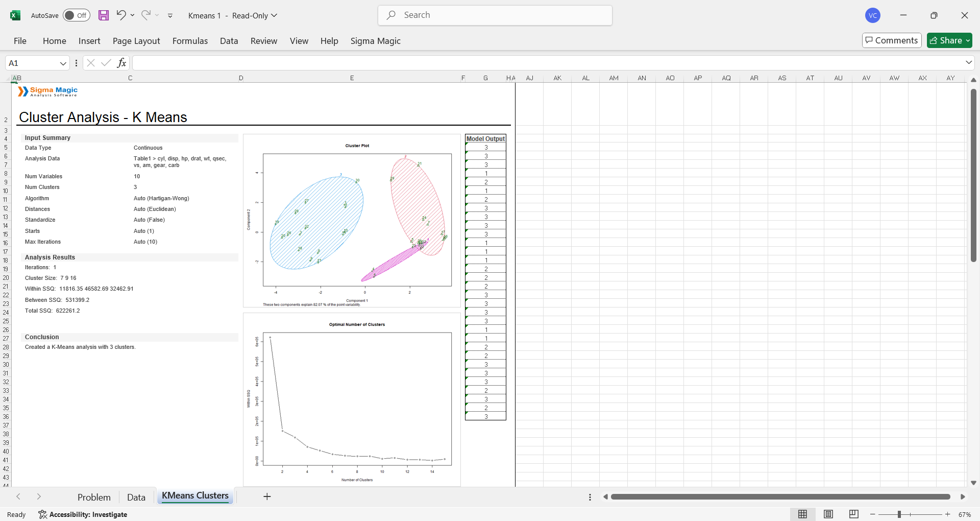
Task: Click the Insert Function fx icon
Action: tap(121, 63)
